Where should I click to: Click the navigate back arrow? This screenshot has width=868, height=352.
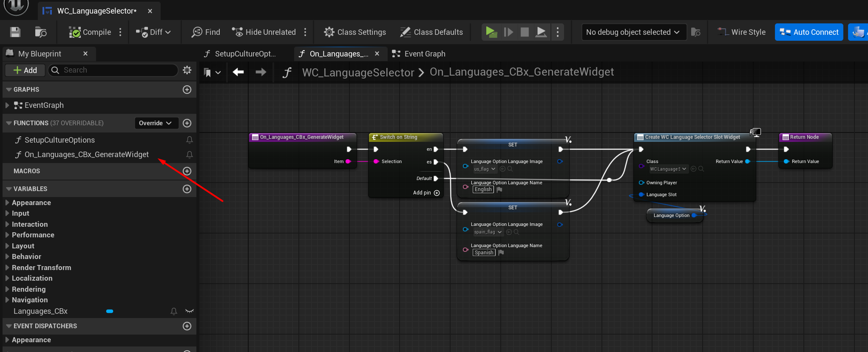pyautogui.click(x=238, y=72)
